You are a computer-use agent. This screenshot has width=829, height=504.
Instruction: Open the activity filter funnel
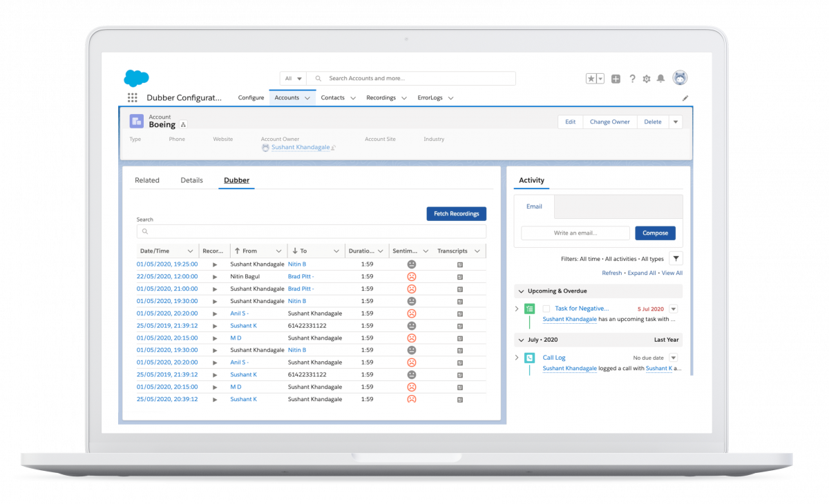click(676, 259)
